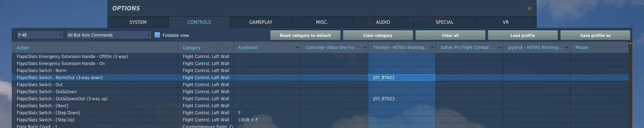The height and width of the screenshot is (128, 644).
Task: Open the AUDIO tab
Action: point(383,22)
